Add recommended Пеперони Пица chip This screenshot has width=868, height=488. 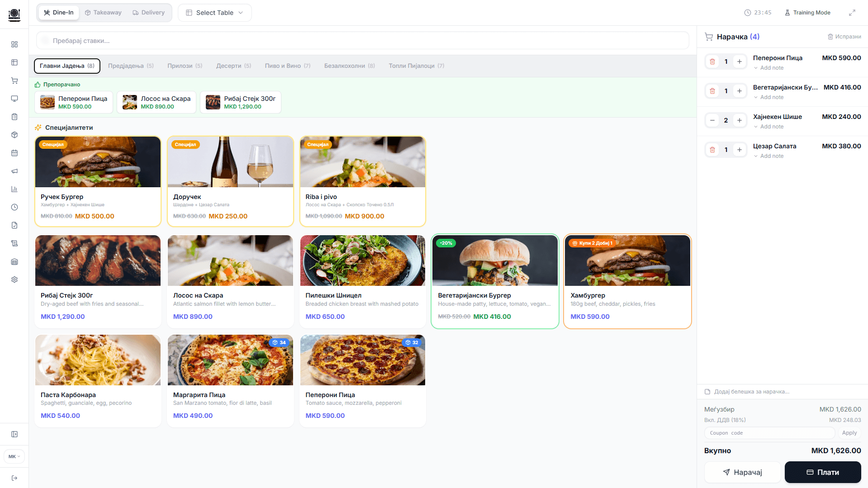coord(74,102)
